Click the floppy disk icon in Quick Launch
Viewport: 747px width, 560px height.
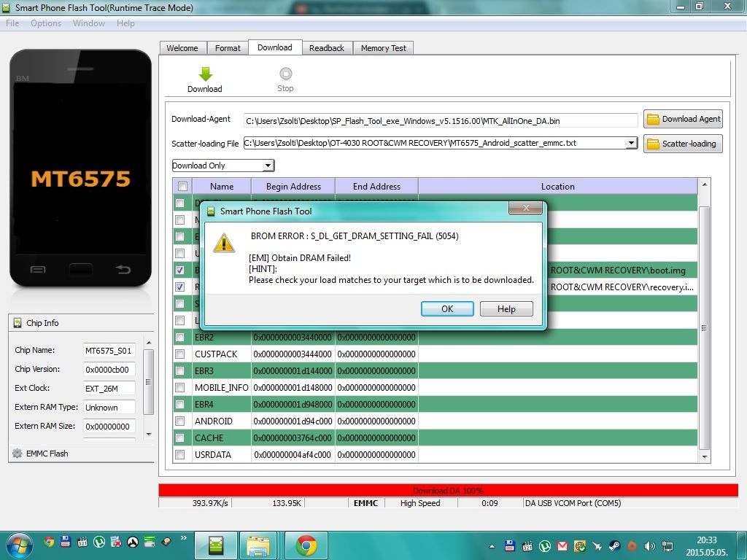point(66,542)
